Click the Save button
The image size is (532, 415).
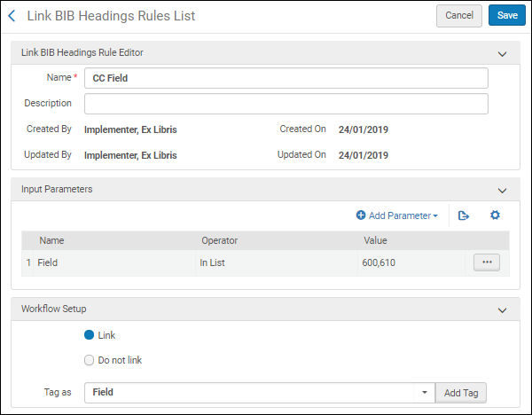pos(507,15)
